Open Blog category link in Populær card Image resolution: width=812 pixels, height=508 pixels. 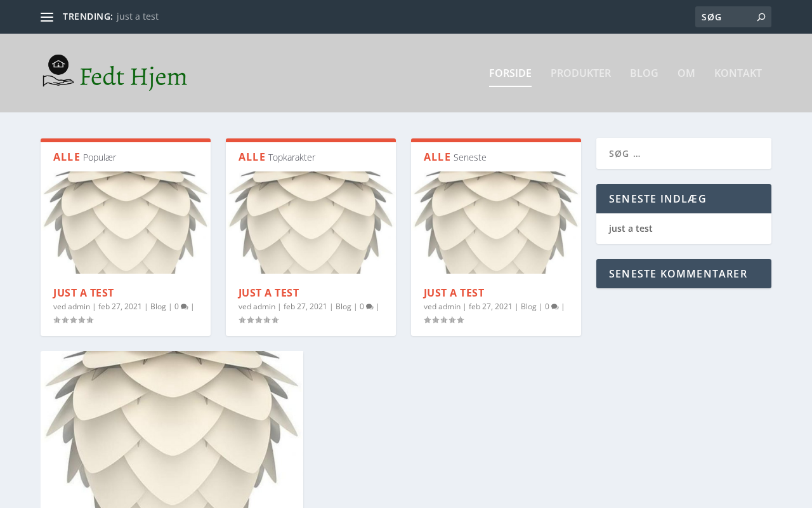click(x=158, y=307)
